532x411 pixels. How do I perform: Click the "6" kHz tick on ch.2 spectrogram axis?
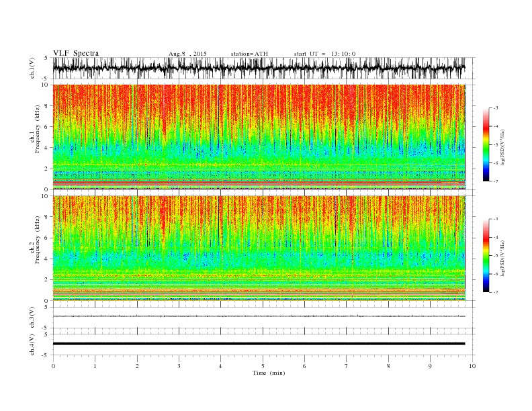46,238
